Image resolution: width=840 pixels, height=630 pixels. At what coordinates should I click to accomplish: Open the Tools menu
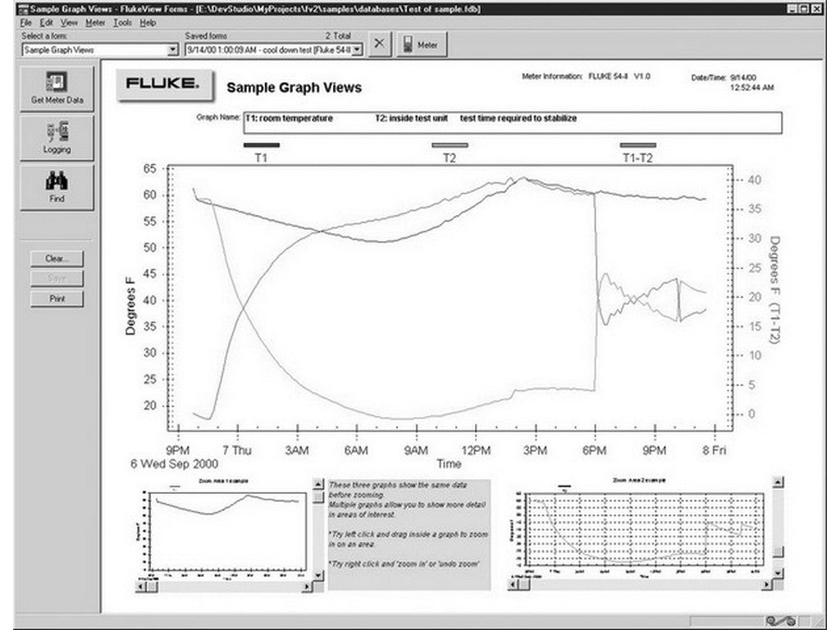pyautogui.click(x=122, y=23)
